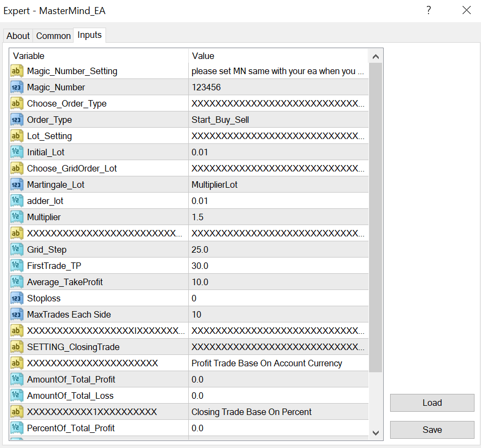Open the Order_Type Start_Buy_Sell value dropdown
Viewport: 481px width, 448px height.
(278, 120)
